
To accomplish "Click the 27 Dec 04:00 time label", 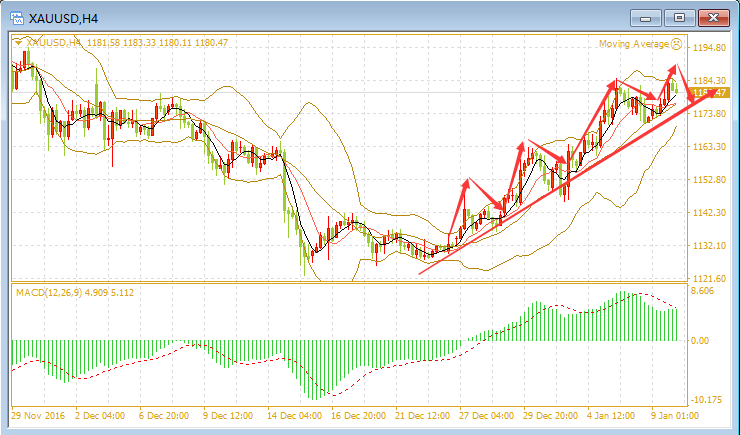I will pos(487,416).
